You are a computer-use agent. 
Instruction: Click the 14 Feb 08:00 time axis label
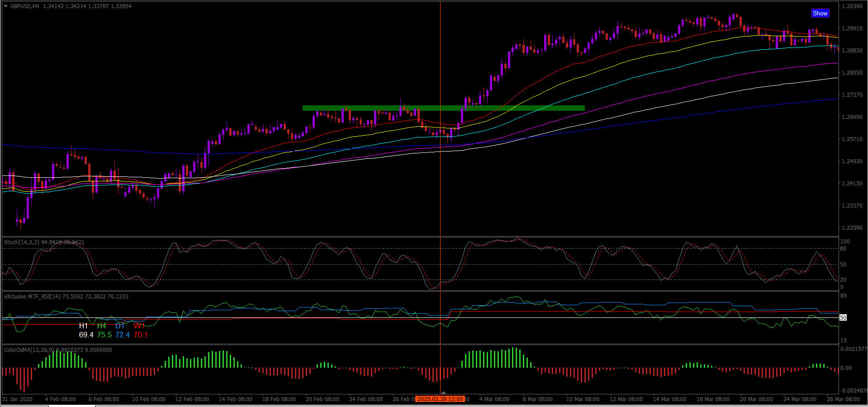[235, 399]
